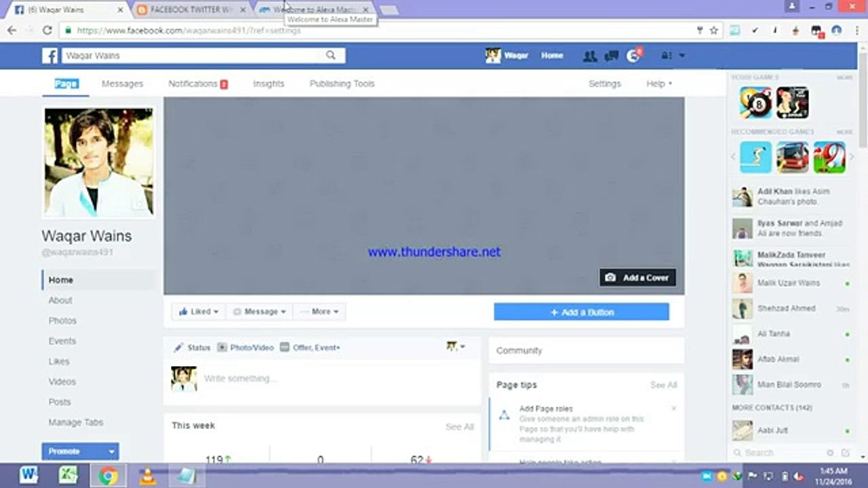Open Manage Tabs in sidebar
The width and height of the screenshot is (868, 488).
tap(76, 422)
